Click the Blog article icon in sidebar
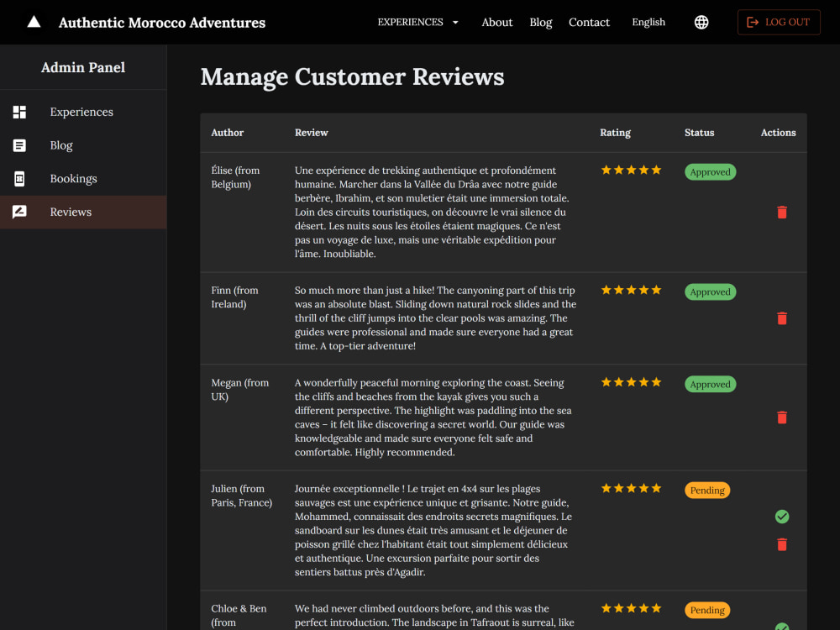The image size is (840, 630). 19,145
